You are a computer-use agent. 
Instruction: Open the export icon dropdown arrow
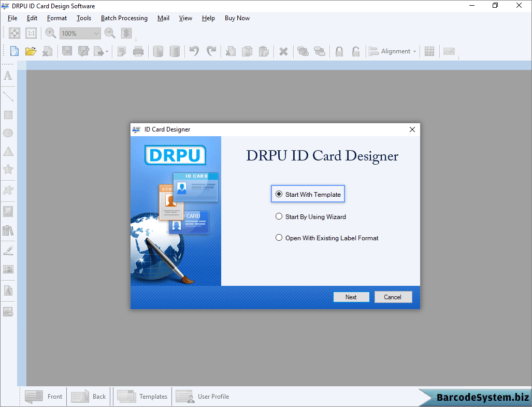pos(107,52)
